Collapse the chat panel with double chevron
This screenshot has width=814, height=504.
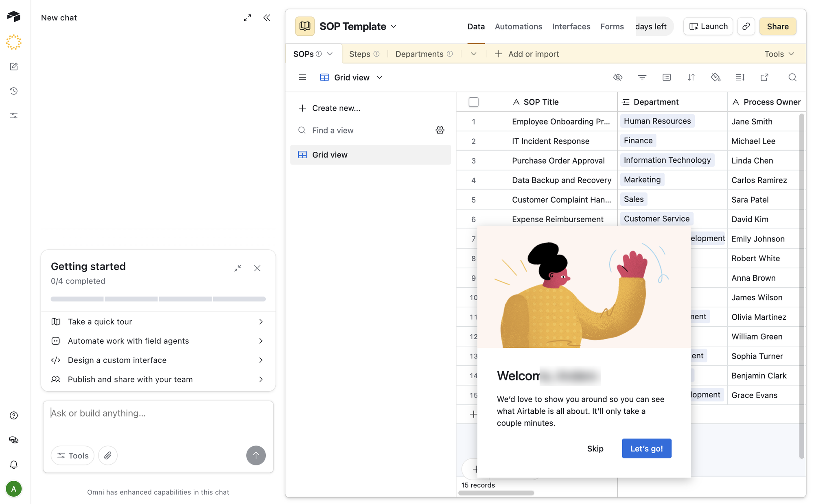pyautogui.click(x=267, y=18)
